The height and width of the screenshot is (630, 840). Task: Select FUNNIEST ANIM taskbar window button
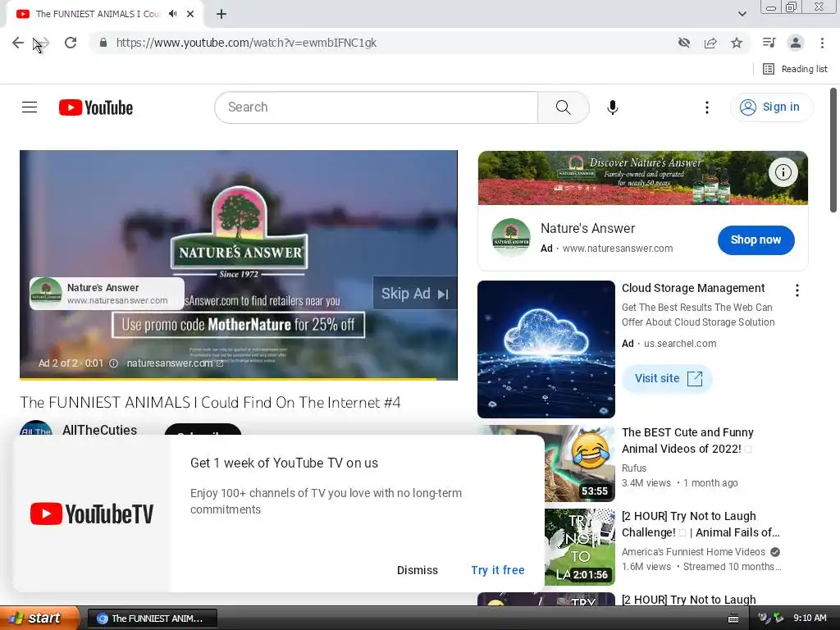152,619
